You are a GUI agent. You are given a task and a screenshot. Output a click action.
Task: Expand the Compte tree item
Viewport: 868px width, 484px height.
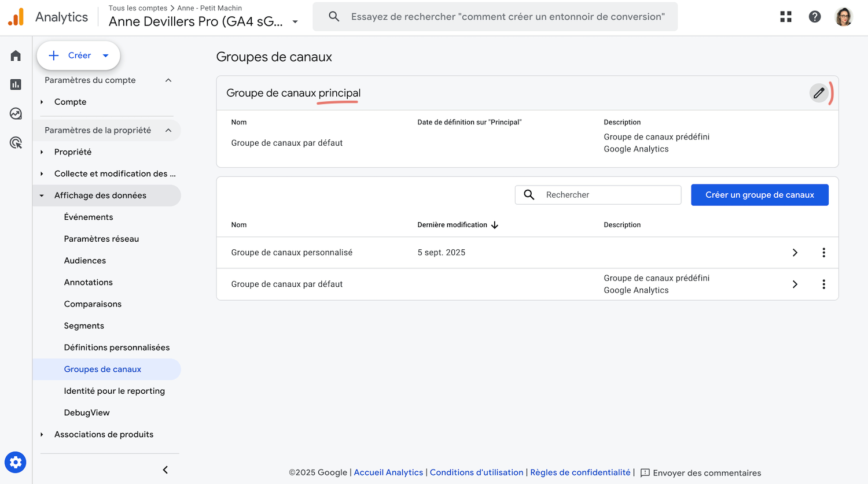(x=42, y=102)
